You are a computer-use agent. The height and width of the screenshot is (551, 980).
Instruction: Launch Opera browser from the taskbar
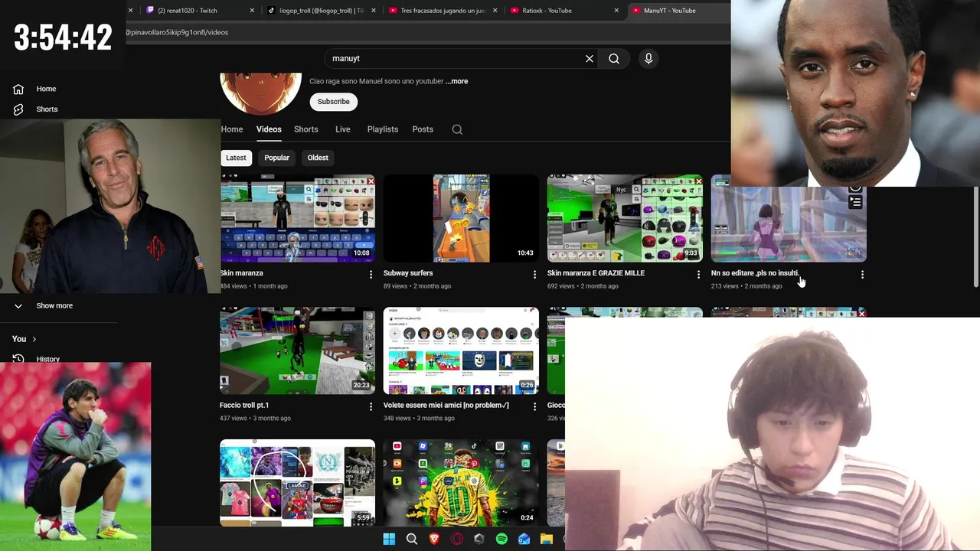(x=457, y=539)
